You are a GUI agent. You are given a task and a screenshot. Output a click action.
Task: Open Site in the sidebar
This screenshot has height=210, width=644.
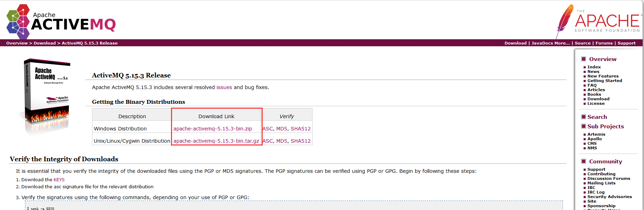coord(592,201)
